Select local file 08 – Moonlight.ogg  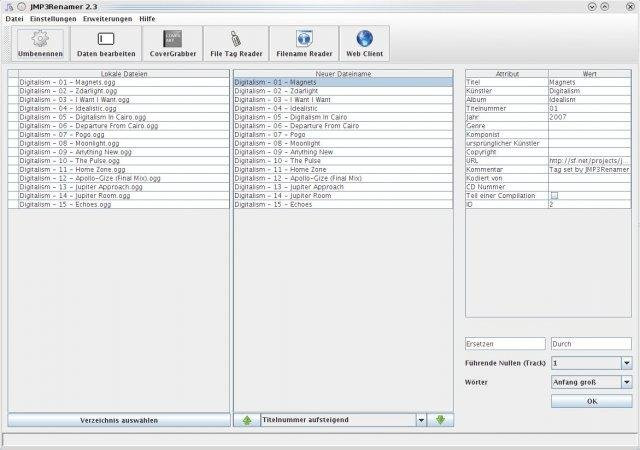tap(124, 143)
